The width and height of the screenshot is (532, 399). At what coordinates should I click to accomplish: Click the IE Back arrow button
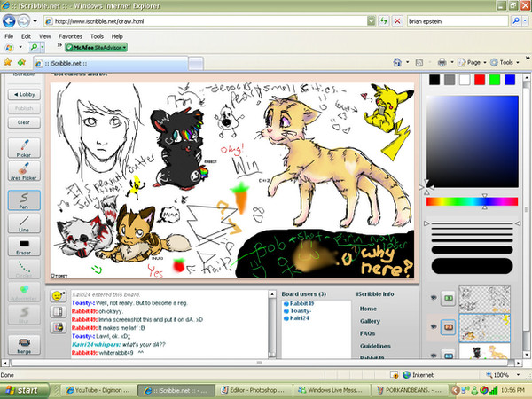click(9, 21)
